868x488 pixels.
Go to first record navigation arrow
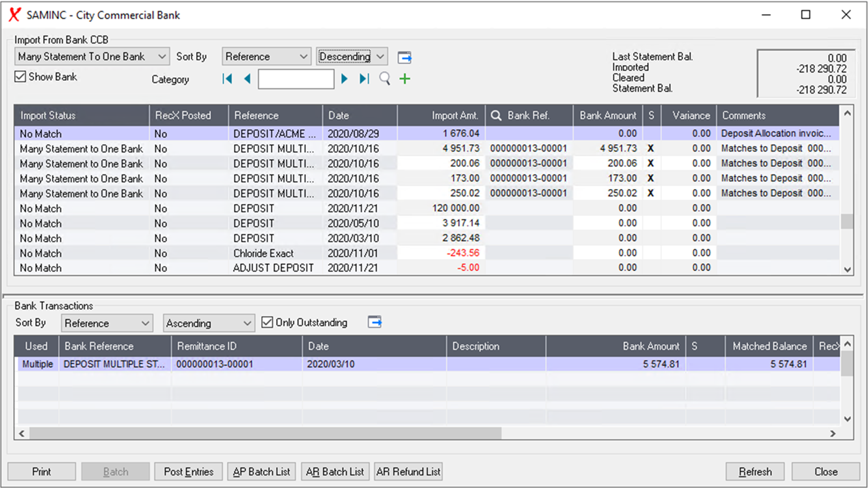point(227,79)
